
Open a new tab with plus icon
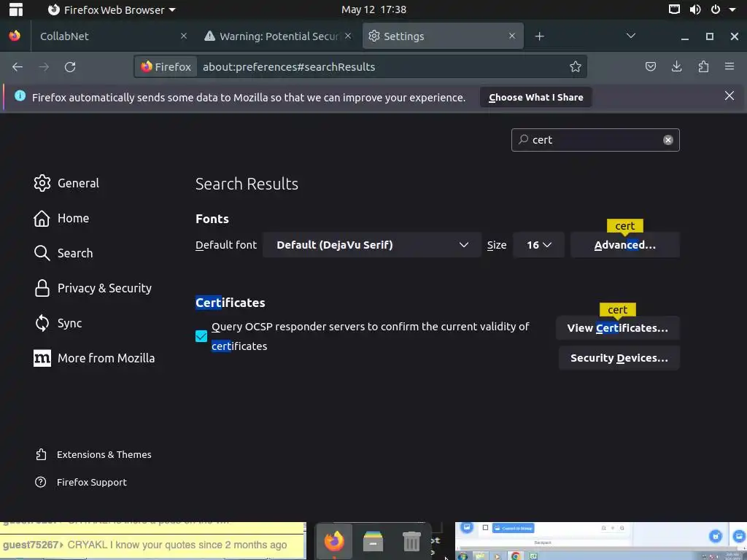click(539, 36)
